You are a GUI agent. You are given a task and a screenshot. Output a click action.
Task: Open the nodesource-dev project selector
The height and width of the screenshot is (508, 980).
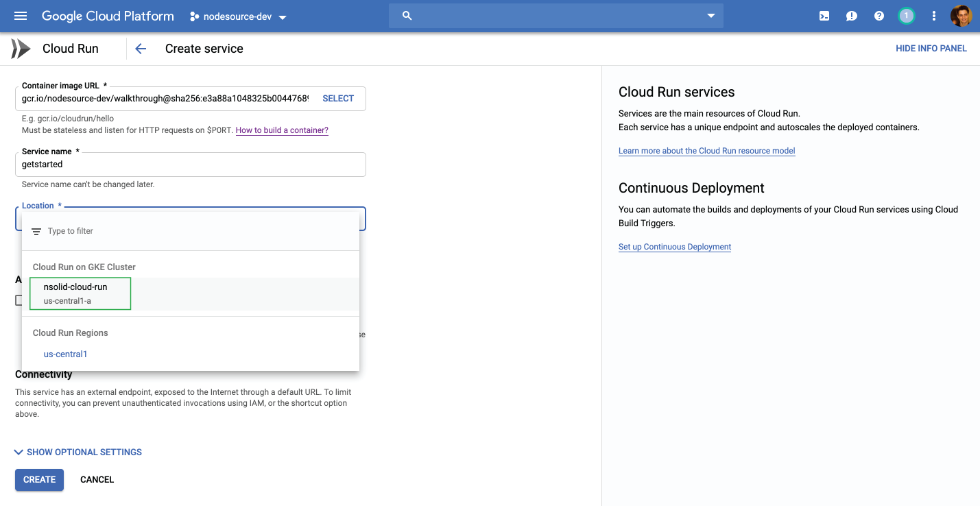238,16
